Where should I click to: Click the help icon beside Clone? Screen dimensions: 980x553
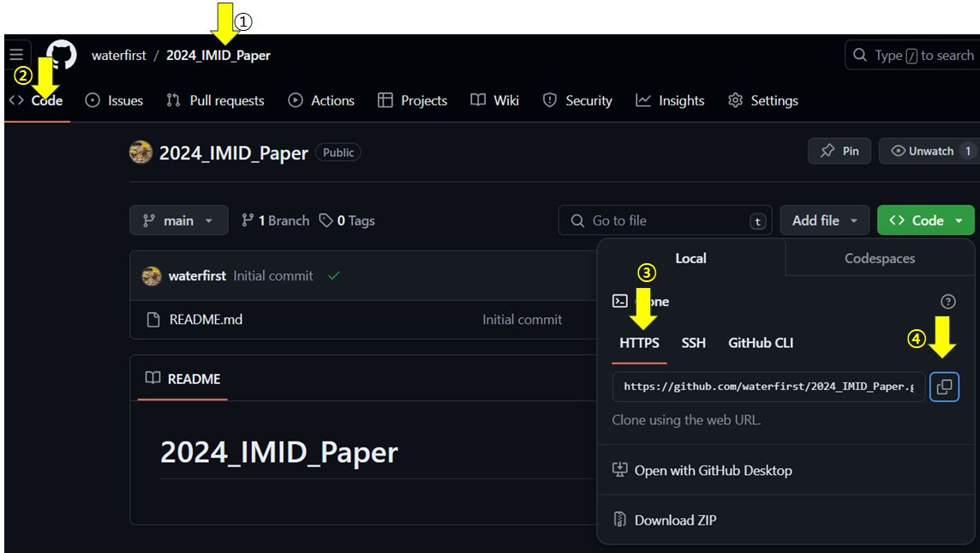[x=947, y=302]
